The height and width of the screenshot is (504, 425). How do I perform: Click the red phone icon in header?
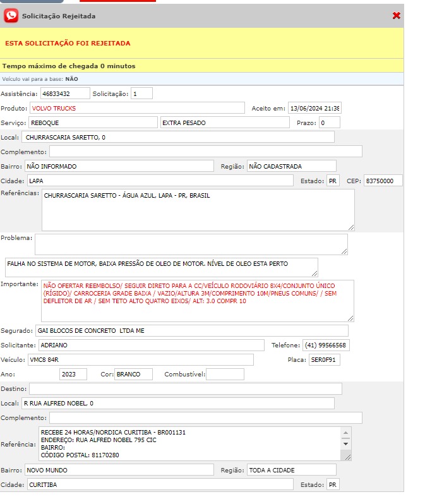11,16
